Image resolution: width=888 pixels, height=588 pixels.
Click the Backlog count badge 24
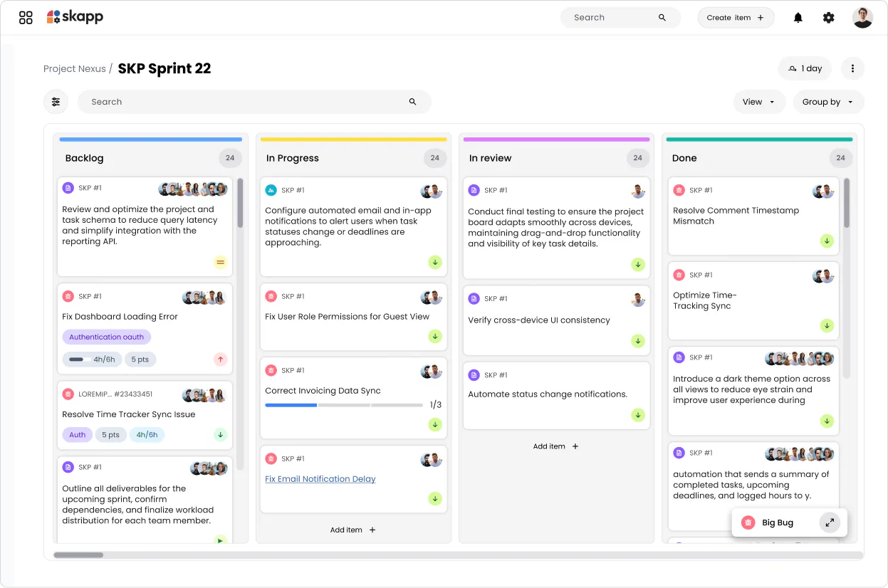[x=230, y=158]
